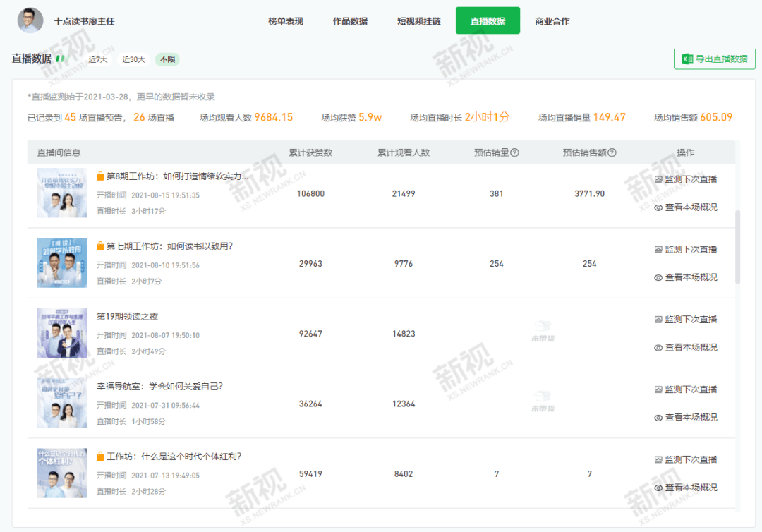
Task: Switch to the 榜单表现 tab
Action: coord(286,21)
